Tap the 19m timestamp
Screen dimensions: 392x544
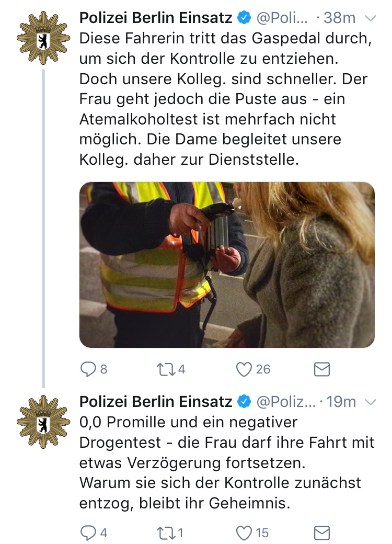coord(341,401)
